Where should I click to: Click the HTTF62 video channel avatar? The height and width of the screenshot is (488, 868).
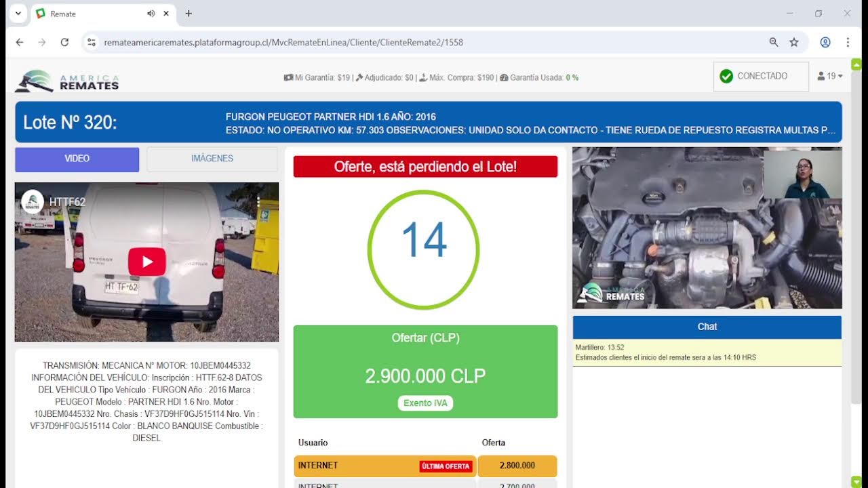click(33, 201)
